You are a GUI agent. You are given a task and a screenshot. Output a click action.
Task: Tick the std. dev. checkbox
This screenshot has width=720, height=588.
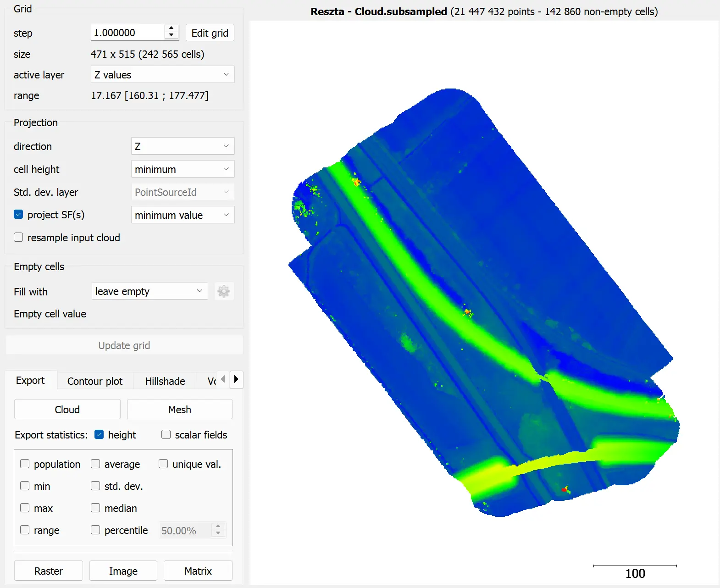click(95, 486)
